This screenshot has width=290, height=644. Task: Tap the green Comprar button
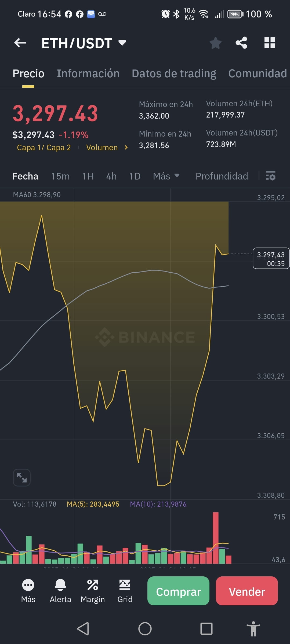point(178,591)
